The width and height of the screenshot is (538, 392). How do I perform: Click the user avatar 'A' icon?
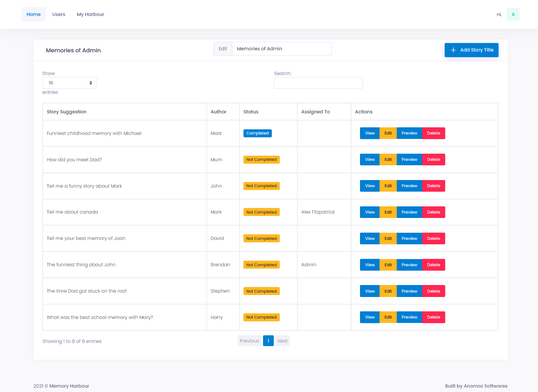[513, 14]
